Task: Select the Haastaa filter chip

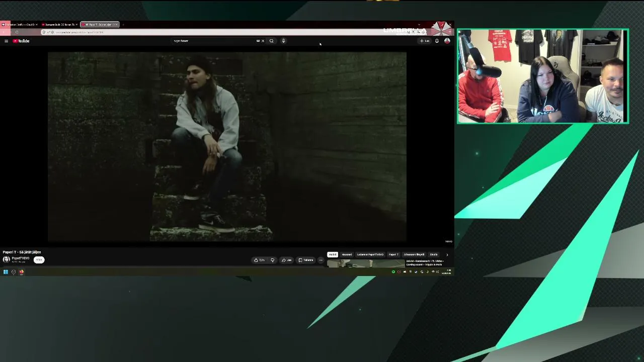Action: click(x=347, y=254)
